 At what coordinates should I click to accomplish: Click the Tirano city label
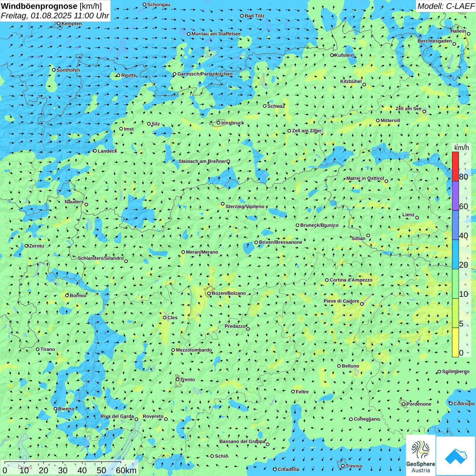click(x=48, y=349)
